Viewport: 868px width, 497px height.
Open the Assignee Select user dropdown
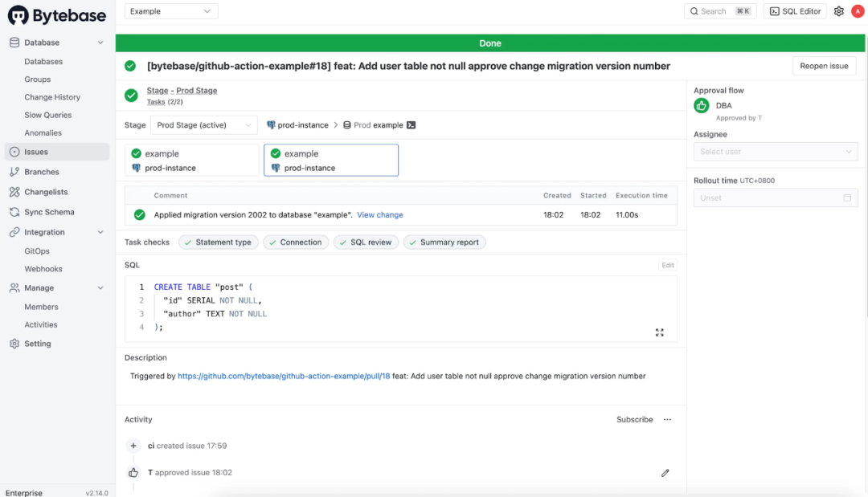(776, 152)
